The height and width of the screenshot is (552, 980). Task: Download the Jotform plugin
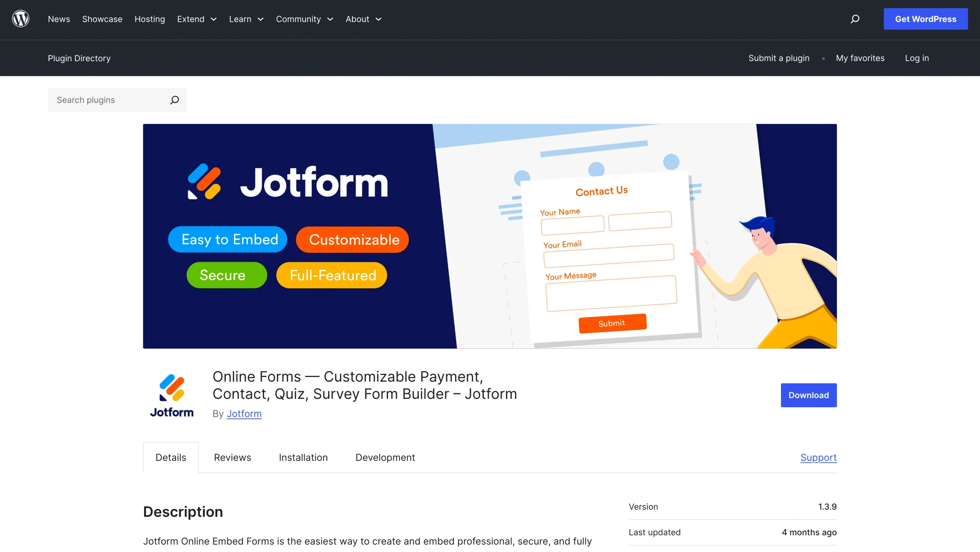(x=808, y=395)
